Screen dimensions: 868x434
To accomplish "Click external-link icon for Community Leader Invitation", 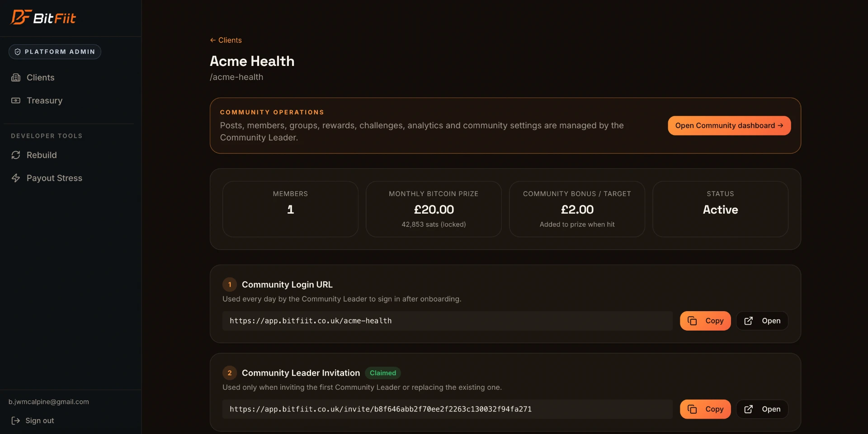I will pyautogui.click(x=749, y=410).
